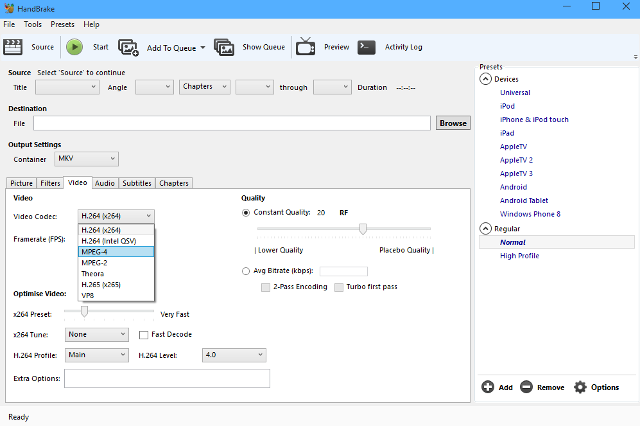The height and width of the screenshot is (426, 640).
Task: Open the Chapters range type dropdown
Action: pyautogui.click(x=205, y=87)
